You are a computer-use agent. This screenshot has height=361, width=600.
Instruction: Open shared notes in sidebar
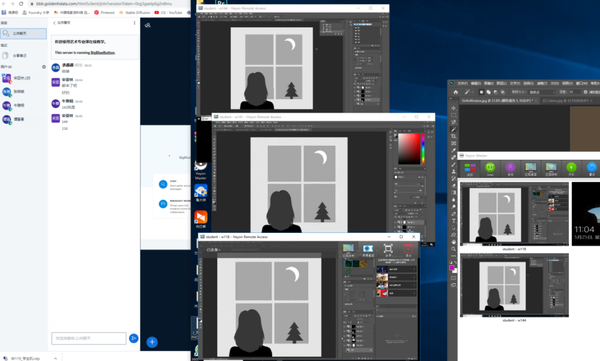(x=23, y=56)
